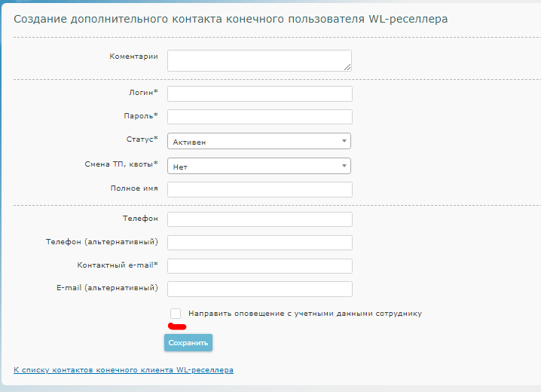
Task: Click the red mark under the checkbox
Action: tap(177, 326)
